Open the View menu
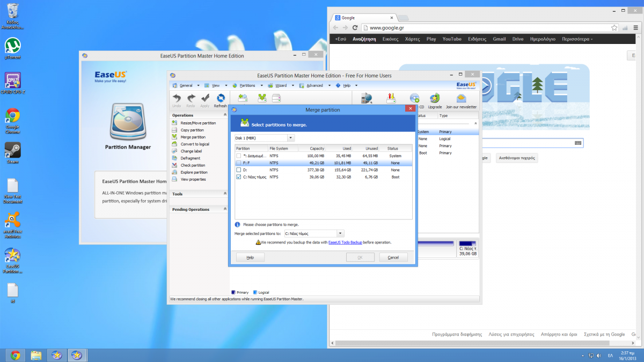644x362 pixels. tap(216, 85)
